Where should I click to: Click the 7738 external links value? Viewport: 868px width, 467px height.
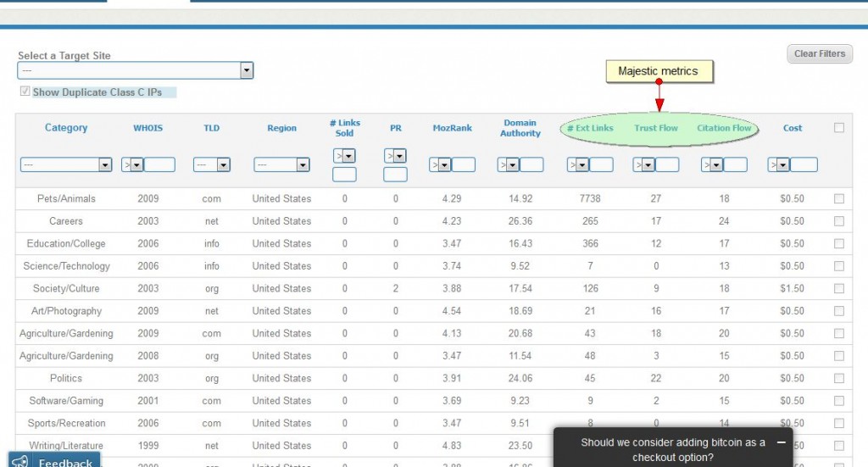click(590, 198)
